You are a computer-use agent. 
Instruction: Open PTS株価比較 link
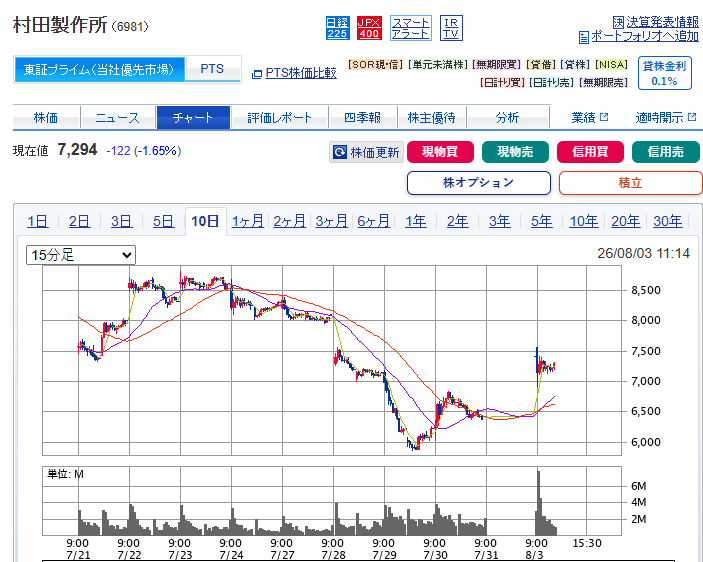pyautogui.click(x=301, y=73)
